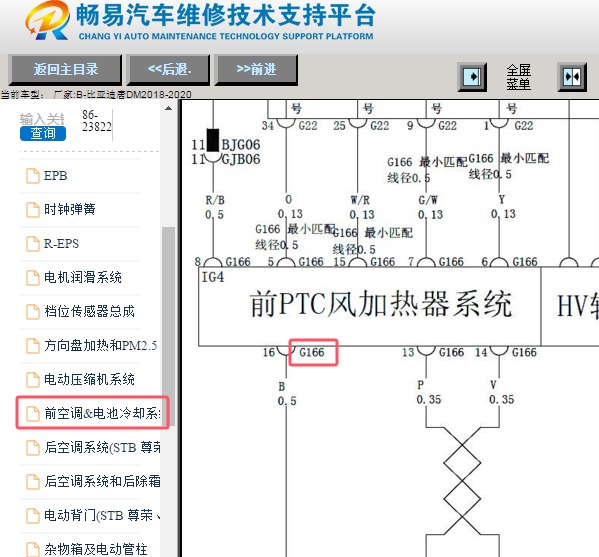Open the 后空调系统和后除霜 entry
599x557 pixels.
(x=102, y=481)
